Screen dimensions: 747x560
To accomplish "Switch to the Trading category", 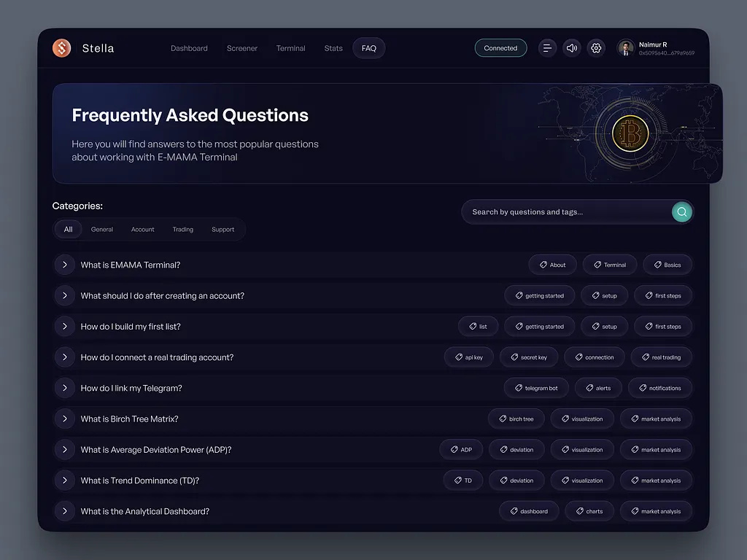I will tap(182, 229).
